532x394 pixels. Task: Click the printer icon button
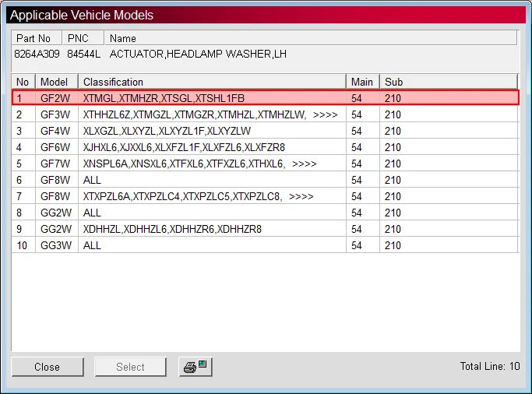196,367
